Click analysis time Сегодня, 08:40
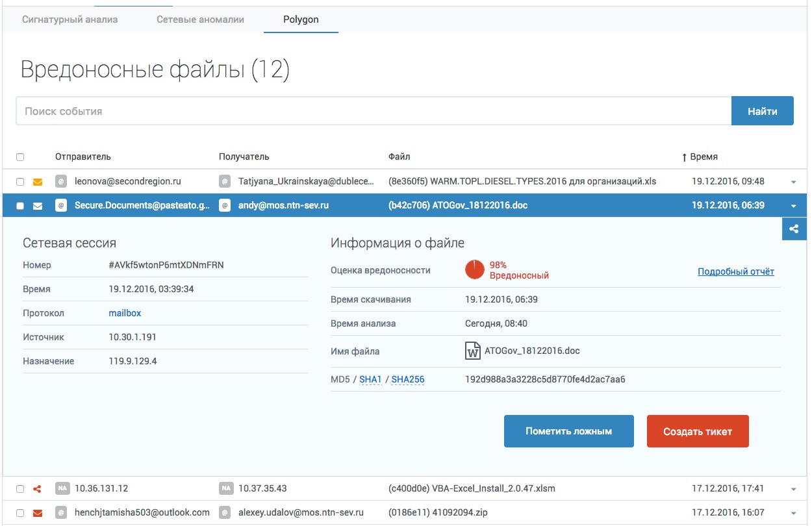This screenshot has height=526, width=812. pos(496,323)
